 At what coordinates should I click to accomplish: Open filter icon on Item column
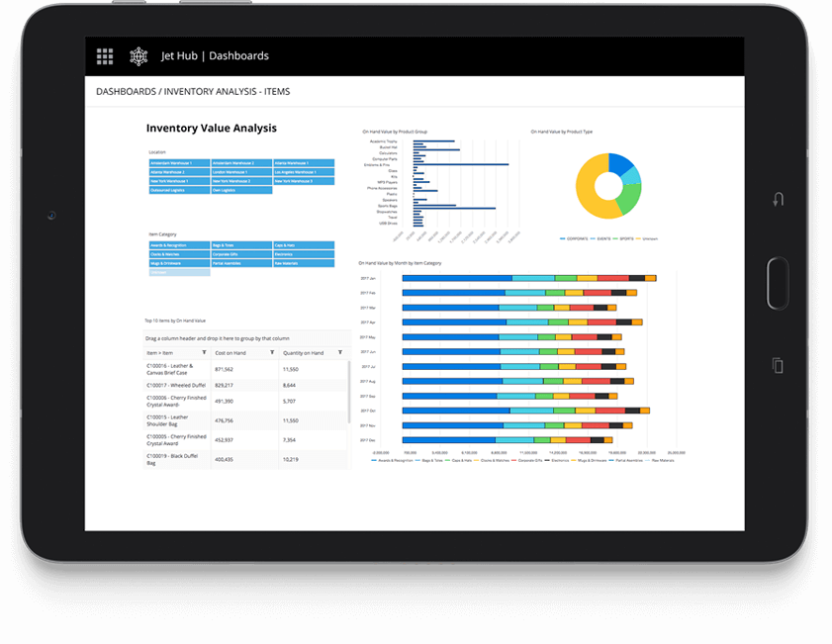tap(204, 352)
